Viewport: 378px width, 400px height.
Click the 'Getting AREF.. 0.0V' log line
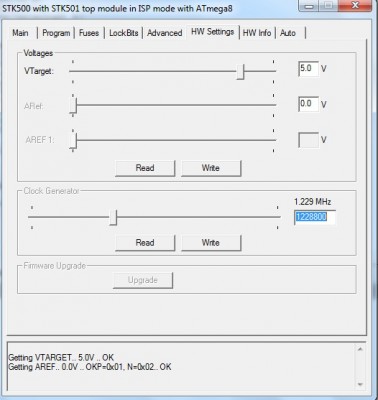coord(90,367)
